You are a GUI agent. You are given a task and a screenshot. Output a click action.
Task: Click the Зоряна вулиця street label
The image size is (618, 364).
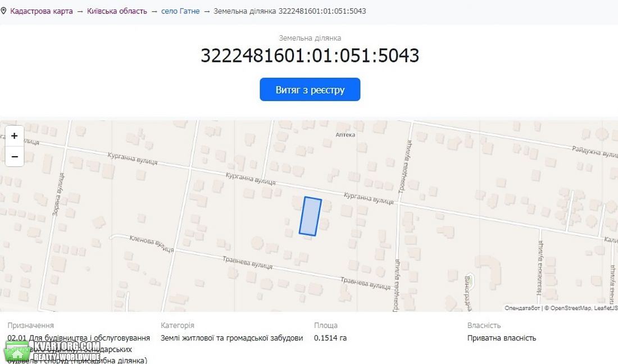pyautogui.click(x=58, y=194)
